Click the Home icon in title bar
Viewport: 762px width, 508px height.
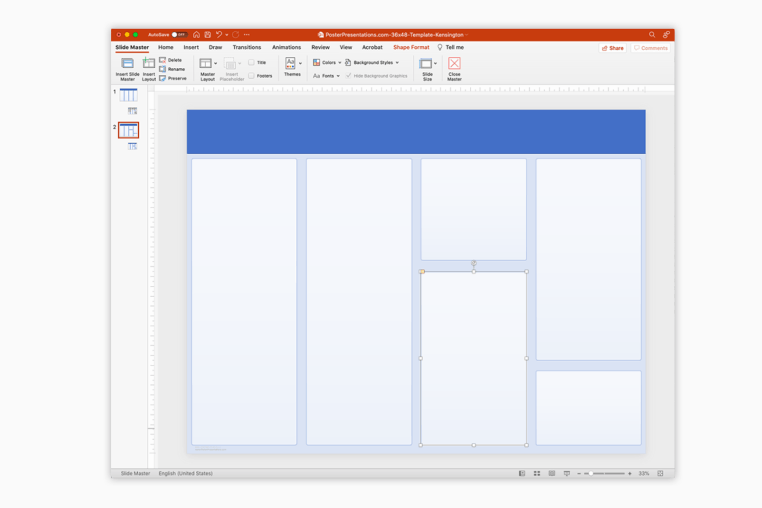pos(196,35)
